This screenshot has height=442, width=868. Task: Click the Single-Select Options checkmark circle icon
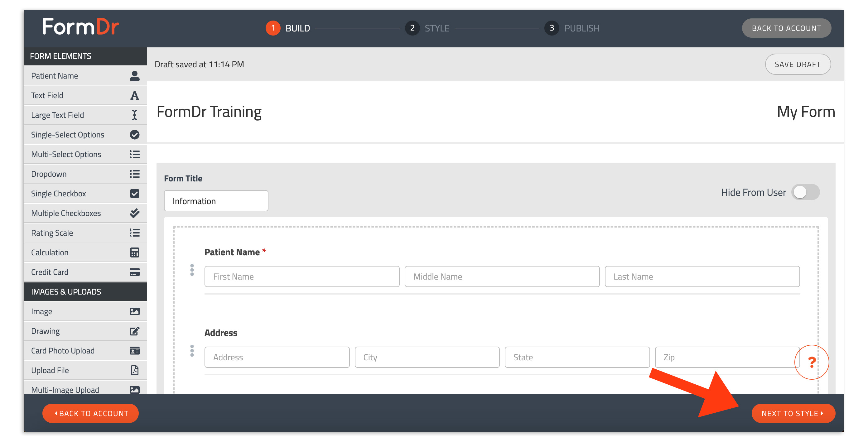click(x=134, y=135)
